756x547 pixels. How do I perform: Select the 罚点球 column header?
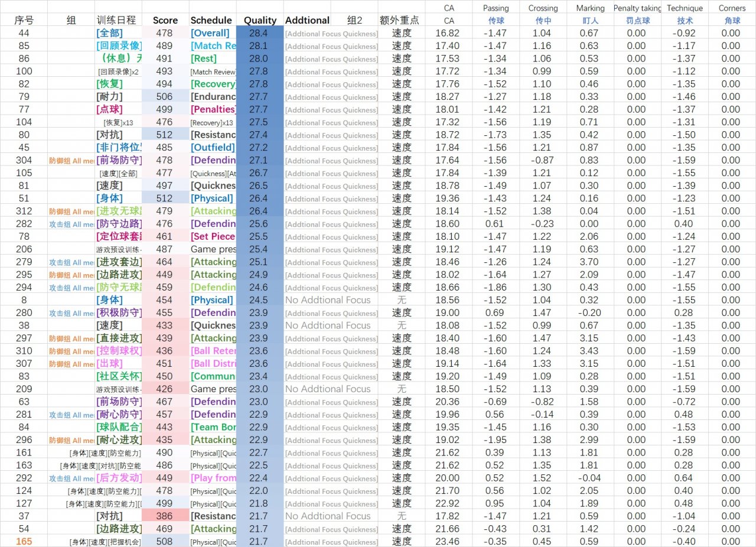pyautogui.click(x=637, y=21)
